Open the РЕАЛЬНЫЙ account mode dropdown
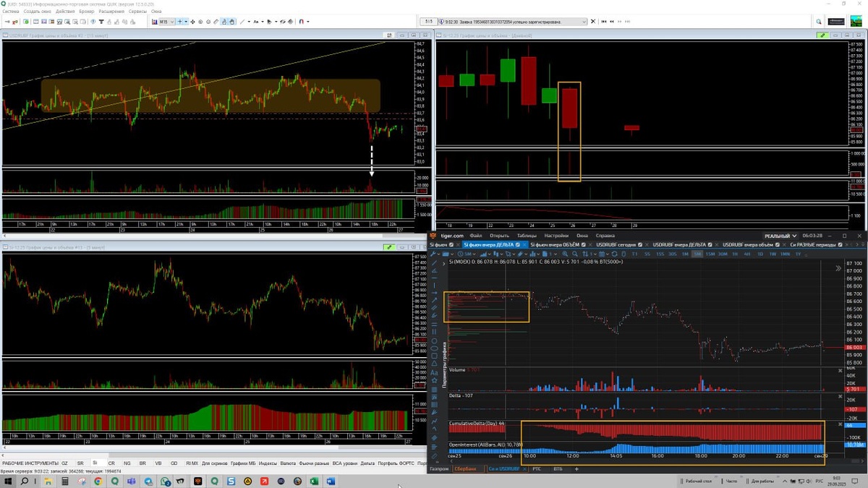 781,236
